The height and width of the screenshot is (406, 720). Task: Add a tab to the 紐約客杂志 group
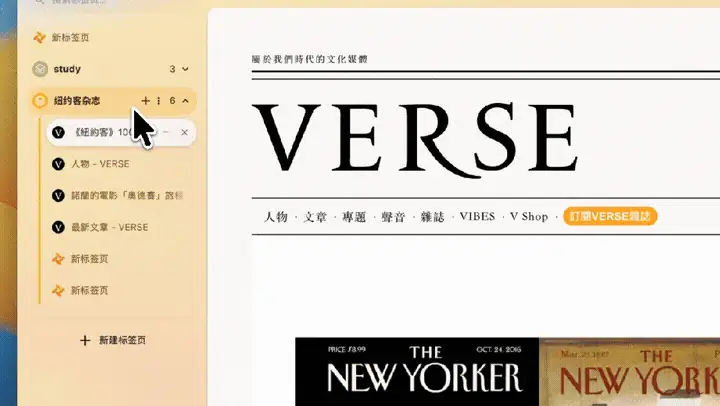click(x=145, y=101)
